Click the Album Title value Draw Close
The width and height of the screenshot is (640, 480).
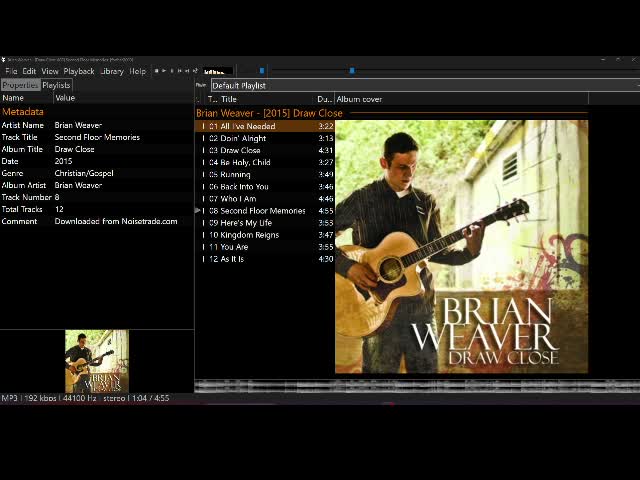point(74,149)
